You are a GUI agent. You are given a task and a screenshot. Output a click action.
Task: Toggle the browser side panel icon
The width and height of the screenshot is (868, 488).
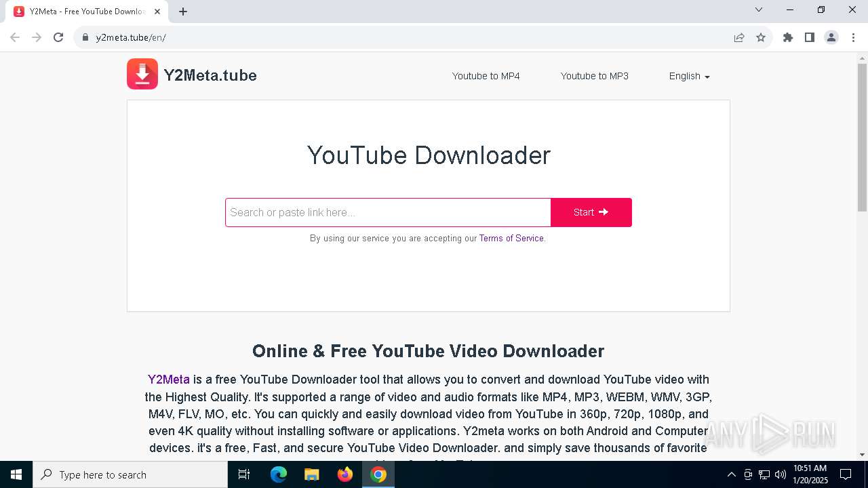[810, 37]
